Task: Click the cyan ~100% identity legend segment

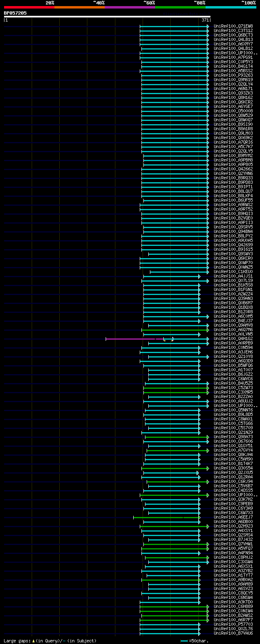Action: pyautogui.click(x=231, y=7)
